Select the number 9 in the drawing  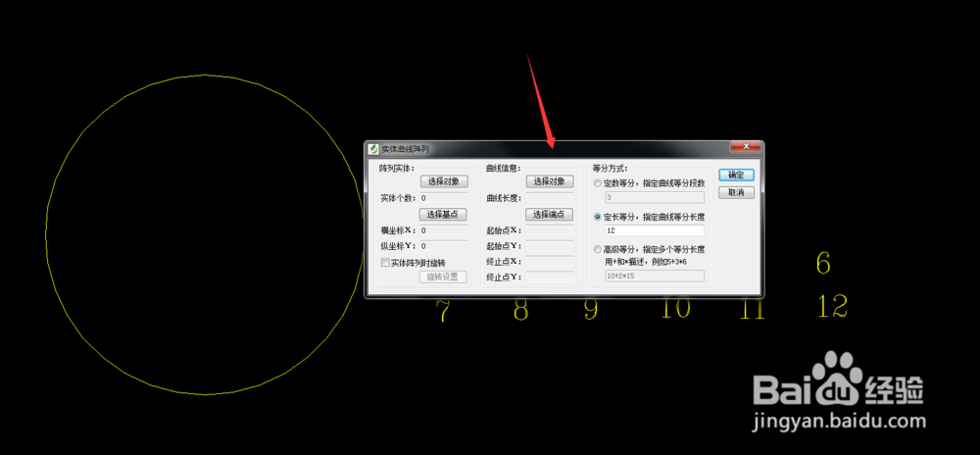(591, 309)
